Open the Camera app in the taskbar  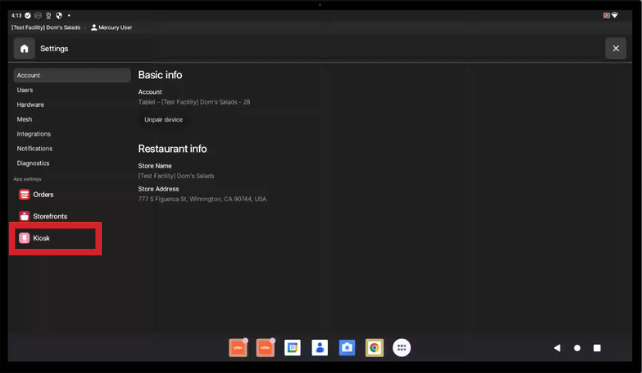[x=347, y=348]
